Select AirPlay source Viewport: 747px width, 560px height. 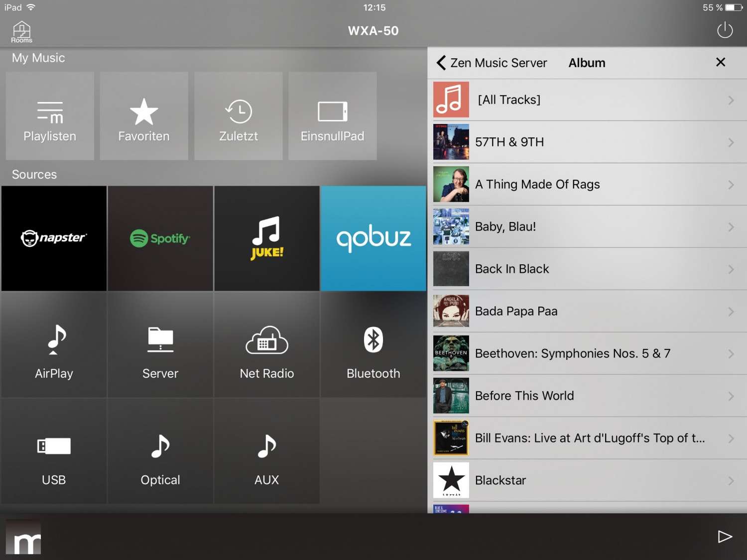coord(54,345)
